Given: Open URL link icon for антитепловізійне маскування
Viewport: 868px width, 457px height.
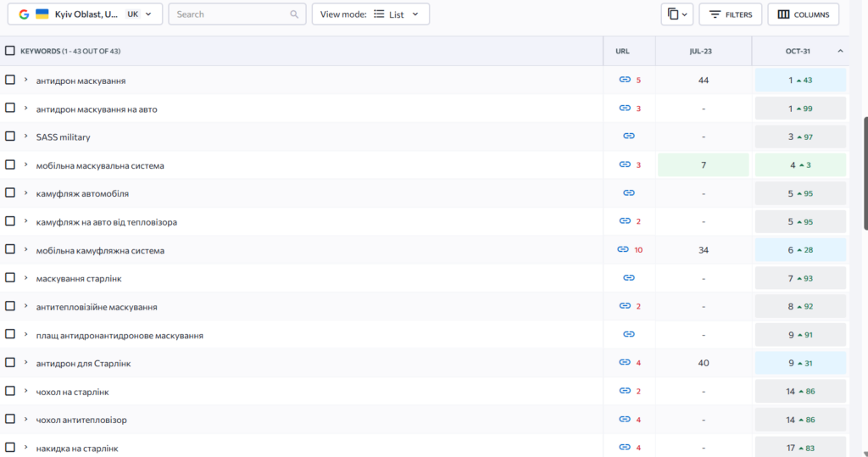Looking at the screenshot, I should [625, 306].
